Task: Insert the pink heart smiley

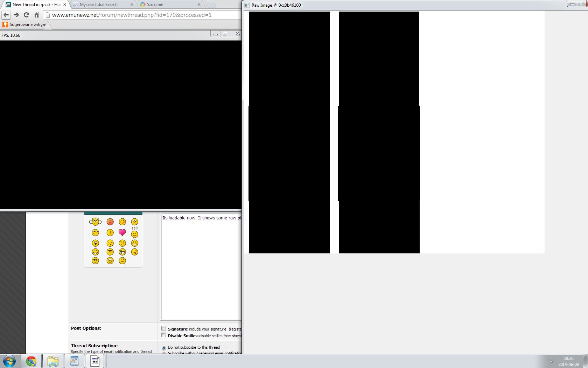Action: pos(122,232)
